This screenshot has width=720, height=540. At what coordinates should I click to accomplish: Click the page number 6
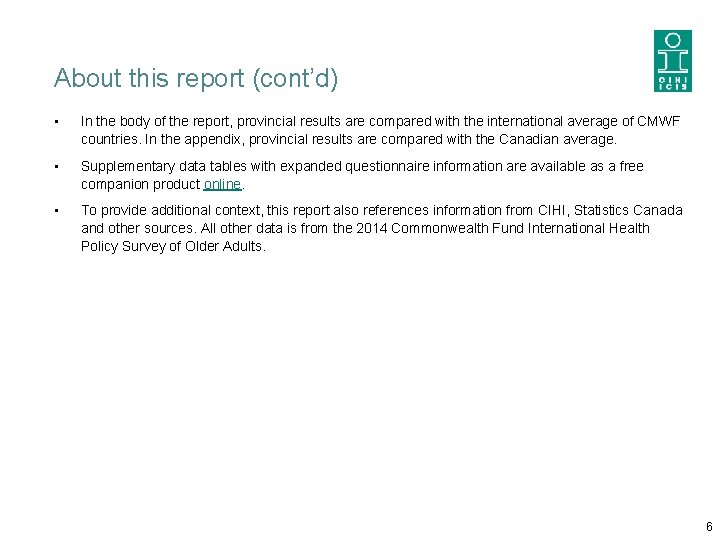709,526
